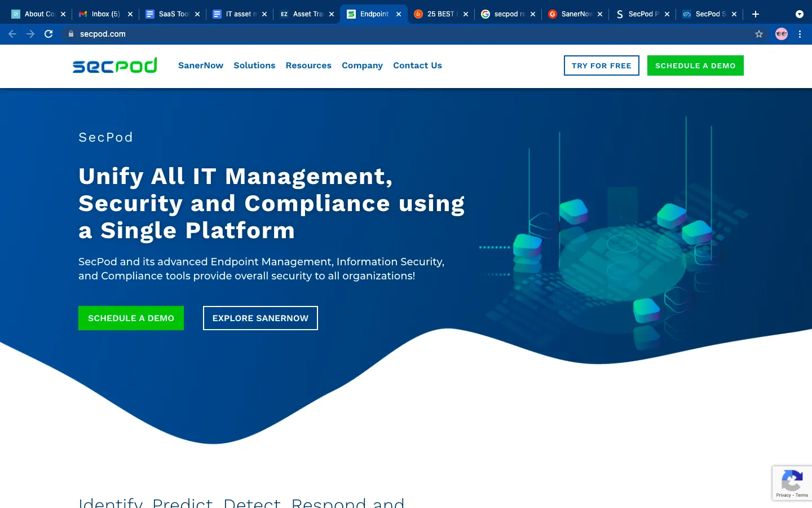Open the Company navigation menu
The height and width of the screenshot is (508, 812).
(362, 65)
